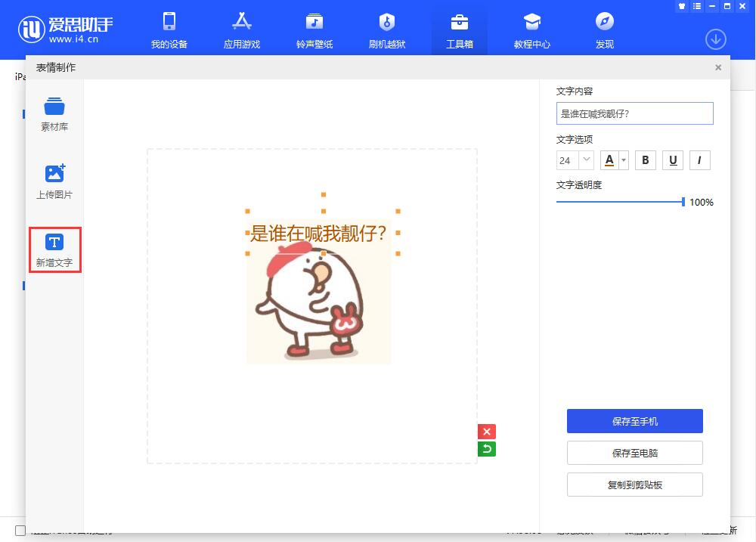Toggle underline formatting for the text
This screenshot has width=756, height=542.
(x=672, y=160)
